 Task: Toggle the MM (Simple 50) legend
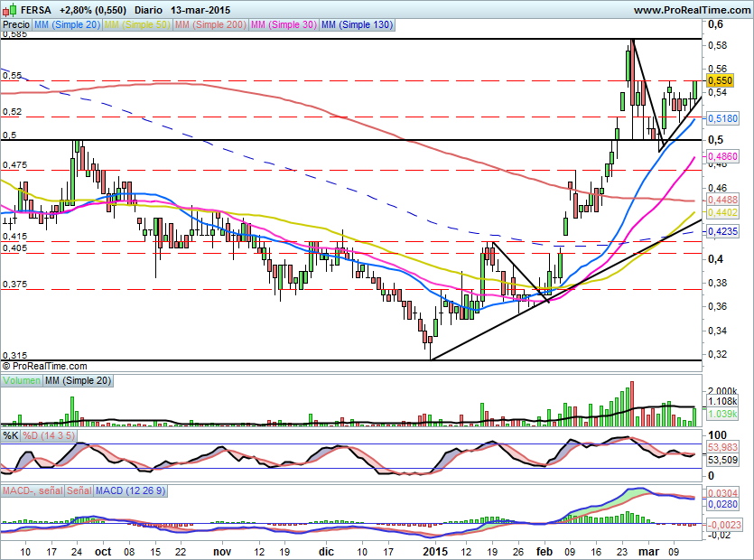point(137,24)
